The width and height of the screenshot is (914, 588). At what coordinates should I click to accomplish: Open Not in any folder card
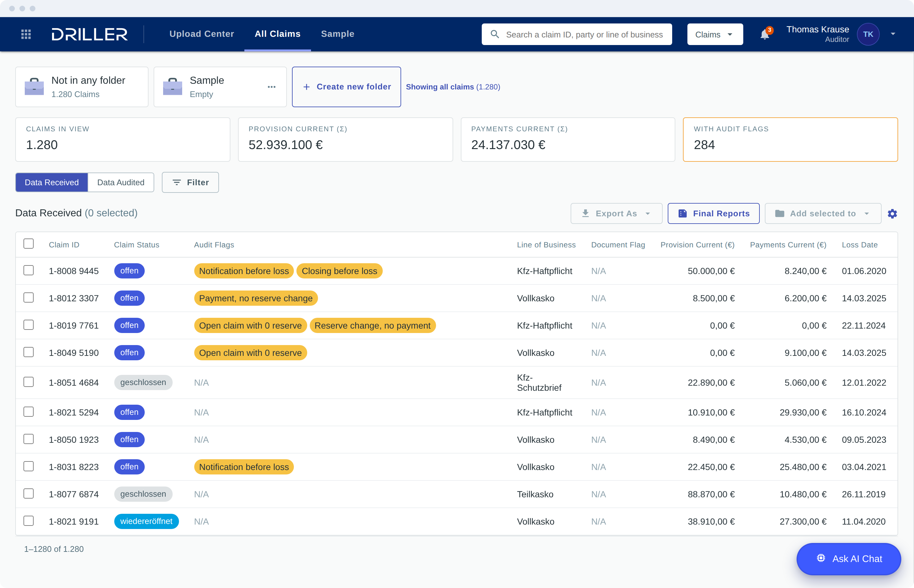[x=82, y=87]
